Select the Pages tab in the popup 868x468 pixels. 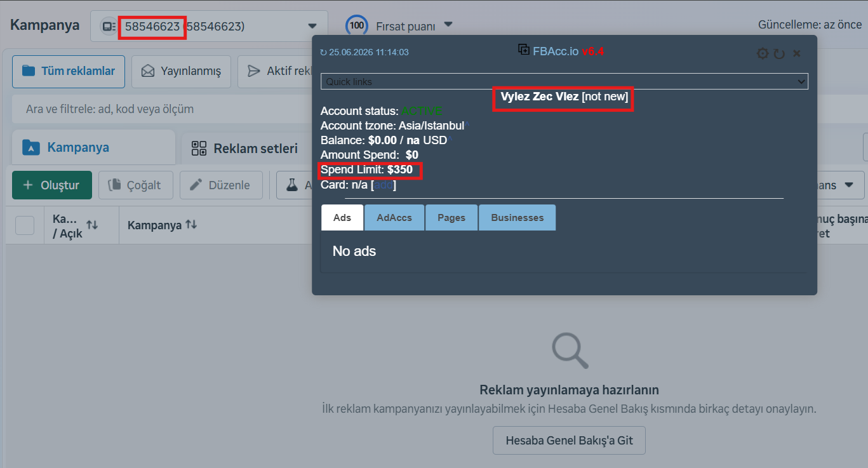451,217
